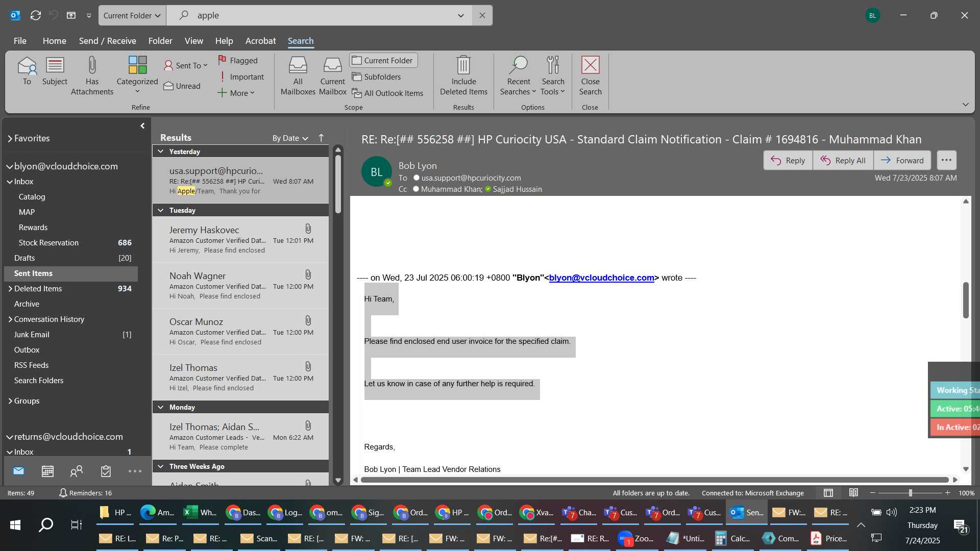Open Windows taskbar search

pyautogui.click(x=46, y=524)
